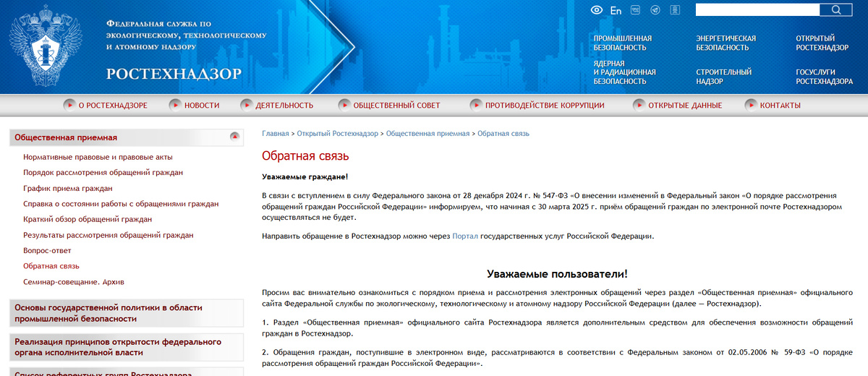Open the Telegram channel icon
Viewport: 868px width, 376px height.
coord(655,10)
